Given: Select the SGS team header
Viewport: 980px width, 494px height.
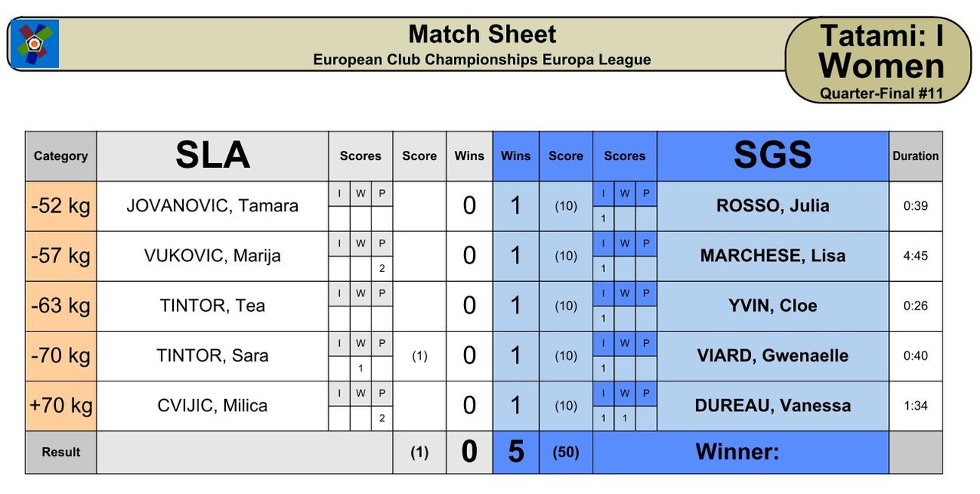Looking at the screenshot, I should [x=773, y=155].
